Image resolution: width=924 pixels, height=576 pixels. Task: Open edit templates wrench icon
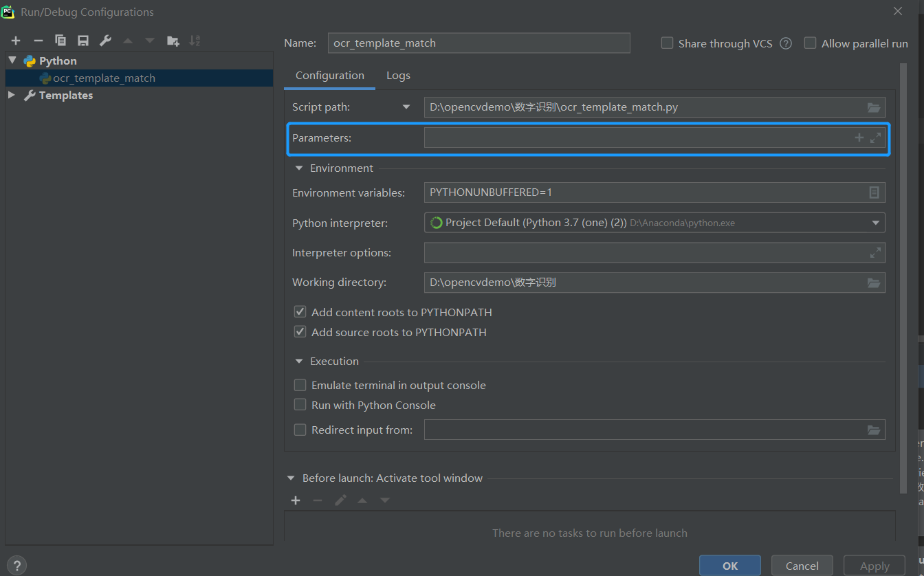pyautogui.click(x=105, y=41)
